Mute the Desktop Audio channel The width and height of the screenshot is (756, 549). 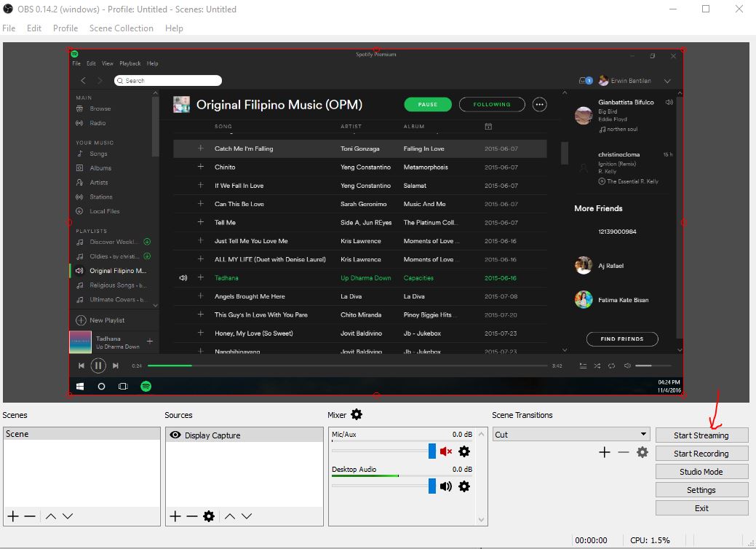446,486
